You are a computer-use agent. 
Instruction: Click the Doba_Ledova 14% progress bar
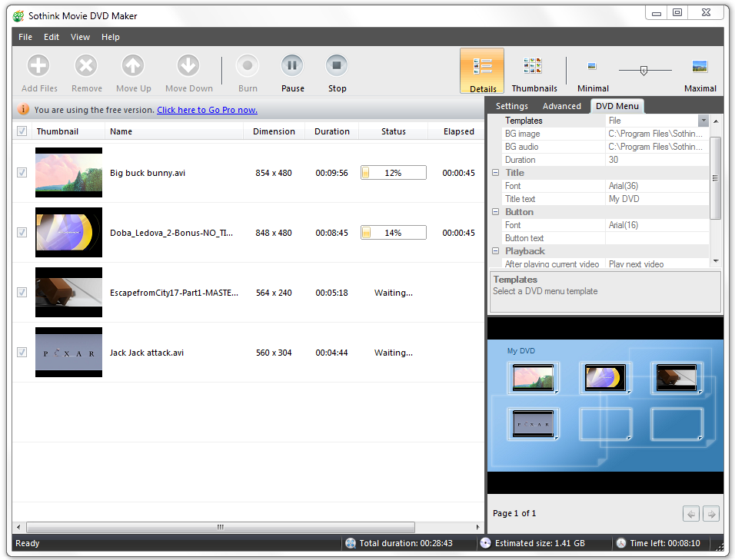(x=394, y=233)
